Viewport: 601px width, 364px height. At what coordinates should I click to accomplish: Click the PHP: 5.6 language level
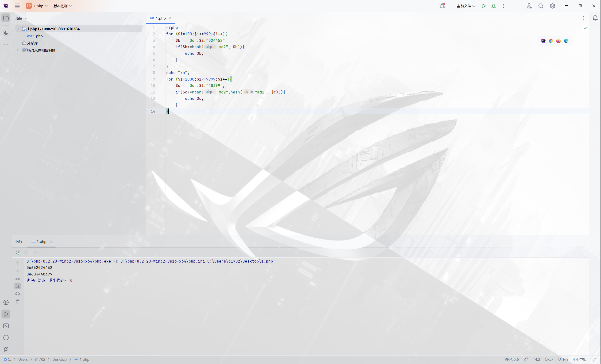[x=512, y=359]
